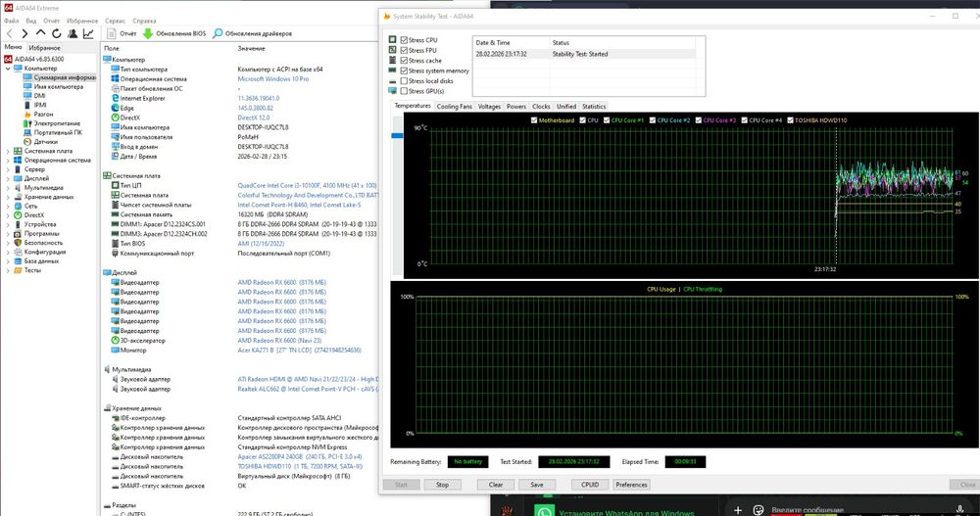
Task: Toggle the CPU Core #4 graph checkbox
Action: [745, 119]
